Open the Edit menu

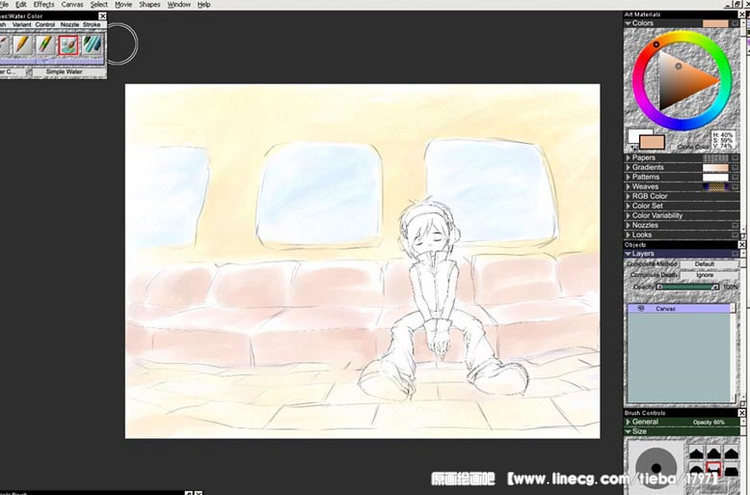[21, 4]
